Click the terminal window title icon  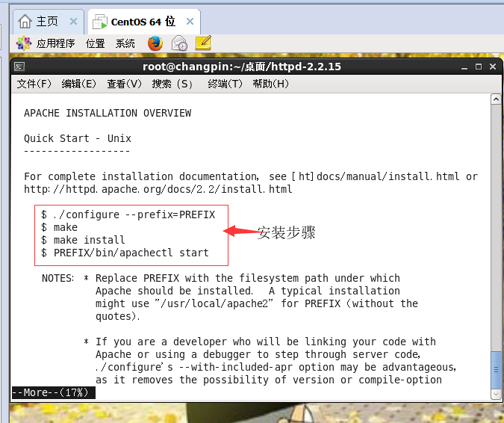click(x=19, y=67)
